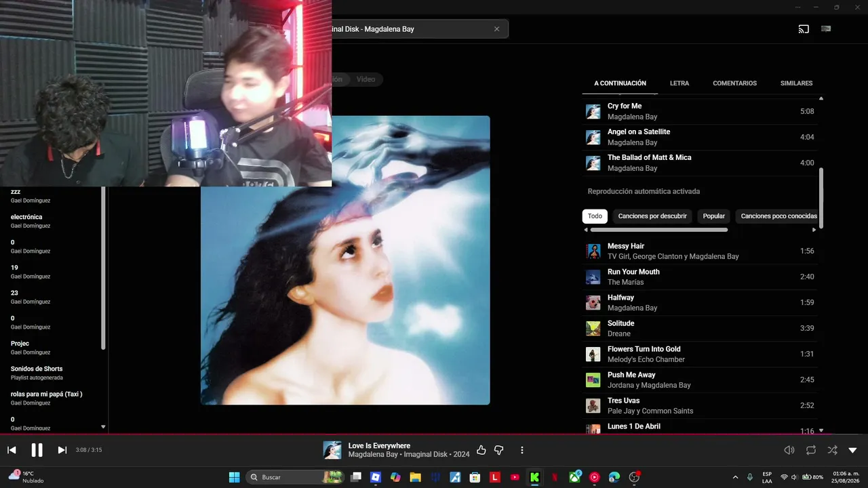This screenshot has height=488, width=868.
Task: Open the Kick app on taskbar
Action: (534, 477)
